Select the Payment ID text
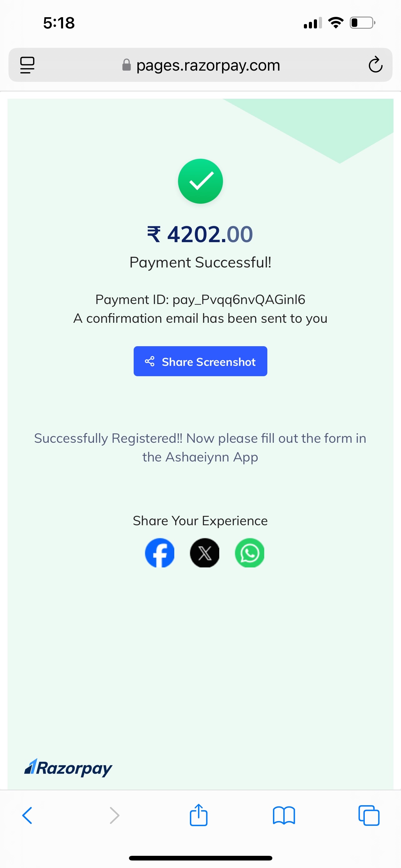This screenshot has width=401, height=868. (200, 300)
